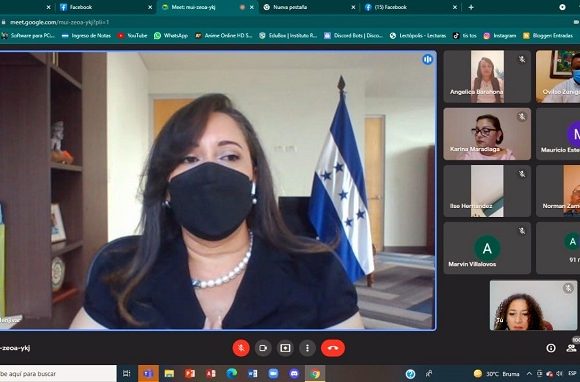Screen dimensions: 580x382
Task: Click the Instagram bookmark icon
Action: [x=487, y=36]
